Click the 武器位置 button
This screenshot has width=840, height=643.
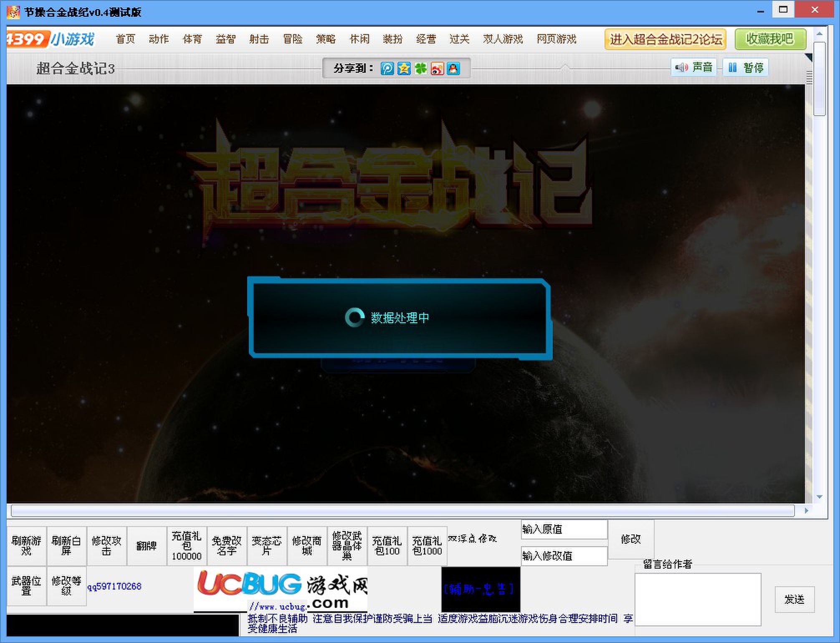click(x=26, y=586)
